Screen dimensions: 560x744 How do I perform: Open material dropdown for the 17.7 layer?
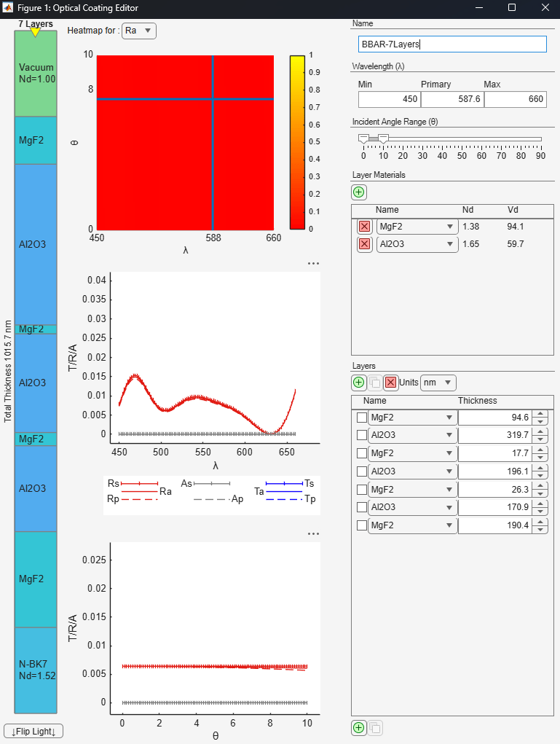(x=412, y=453)
